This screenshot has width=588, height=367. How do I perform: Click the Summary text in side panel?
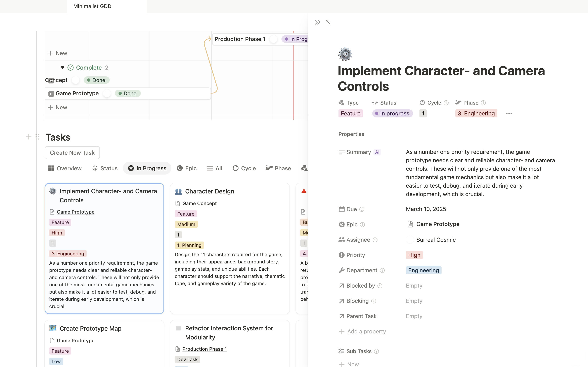click(480, 173)
